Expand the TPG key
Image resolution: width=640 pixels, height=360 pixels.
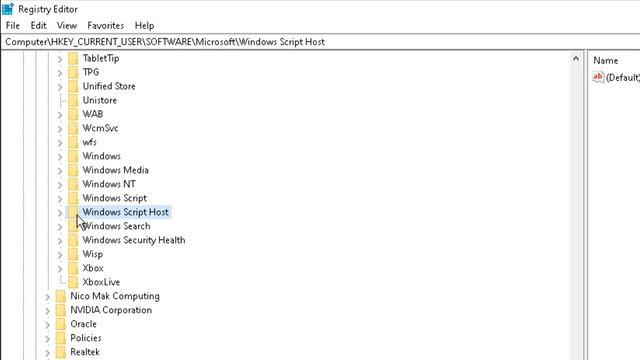(60, 73)
